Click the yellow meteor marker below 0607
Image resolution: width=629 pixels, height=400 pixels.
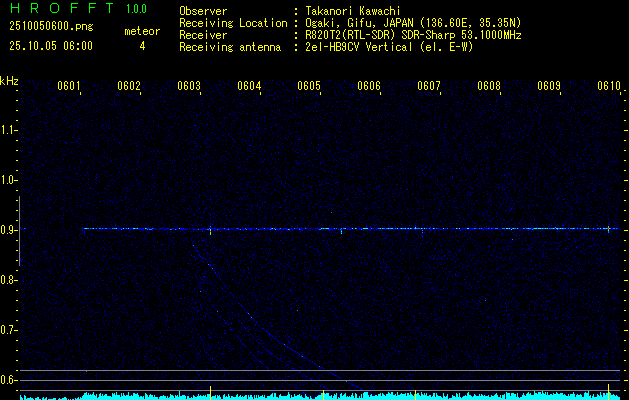[x=415, y=393]
